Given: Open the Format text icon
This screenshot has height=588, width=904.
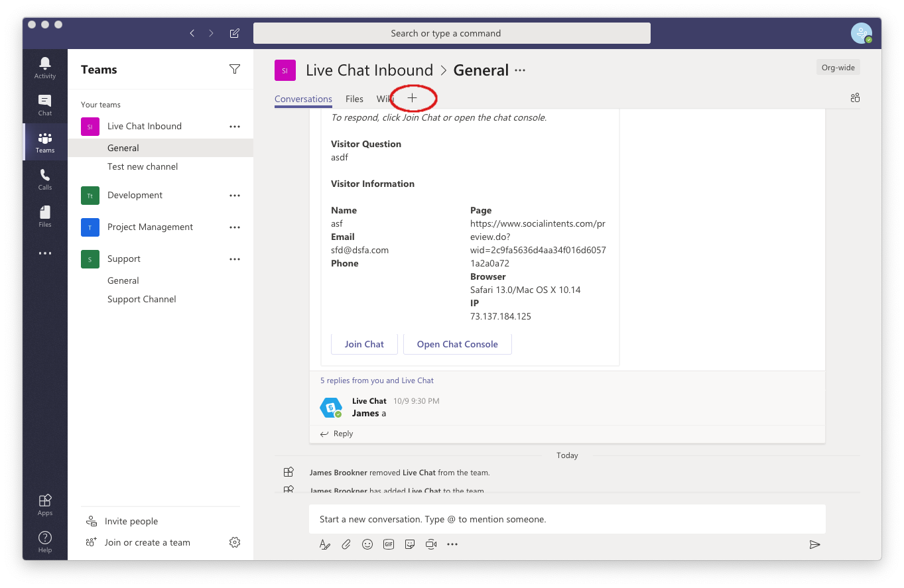Looking at the screenshot, I should 324,544.
